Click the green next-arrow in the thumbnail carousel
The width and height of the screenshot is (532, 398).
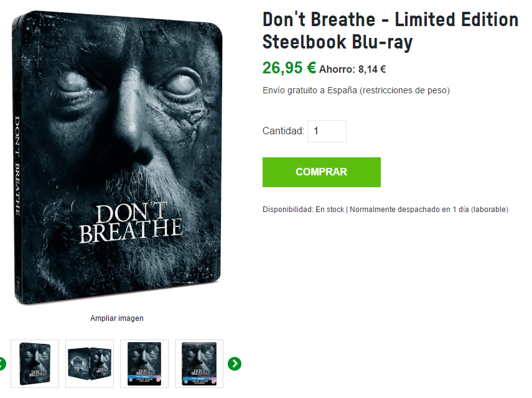(235, 364)
